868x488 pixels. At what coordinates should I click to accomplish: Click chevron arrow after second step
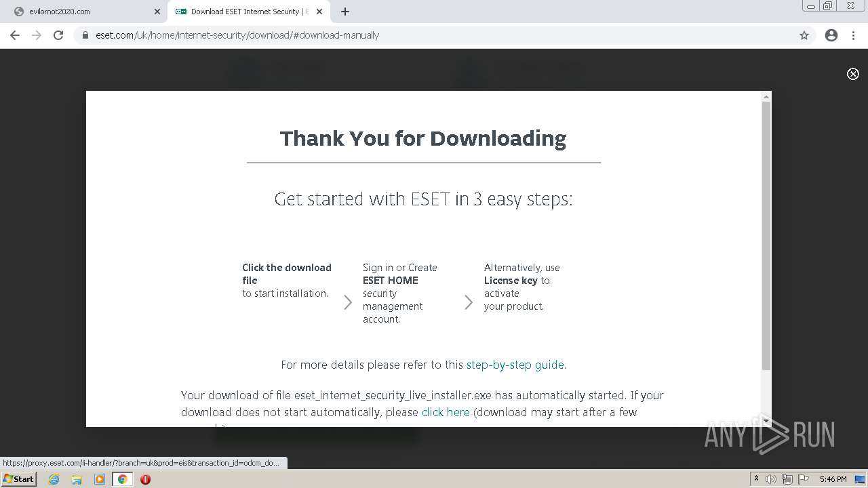pos(469,302)
